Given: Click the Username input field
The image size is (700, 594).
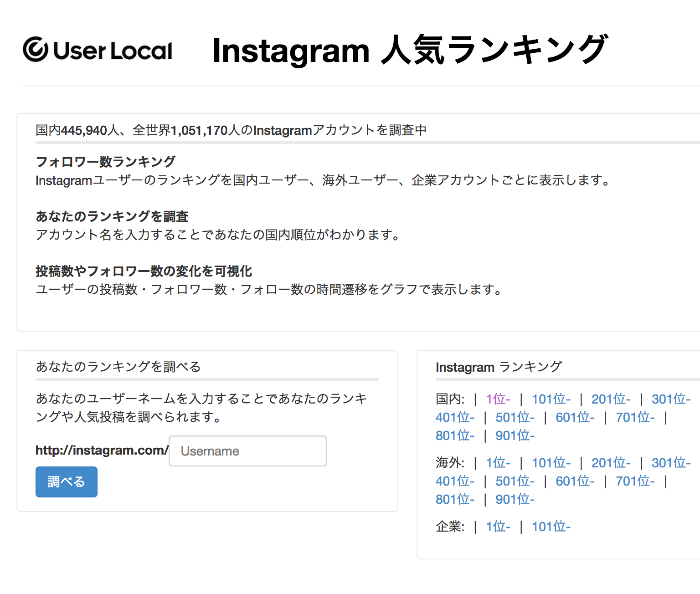Looking at the screenshot, I should pos(248,451).
